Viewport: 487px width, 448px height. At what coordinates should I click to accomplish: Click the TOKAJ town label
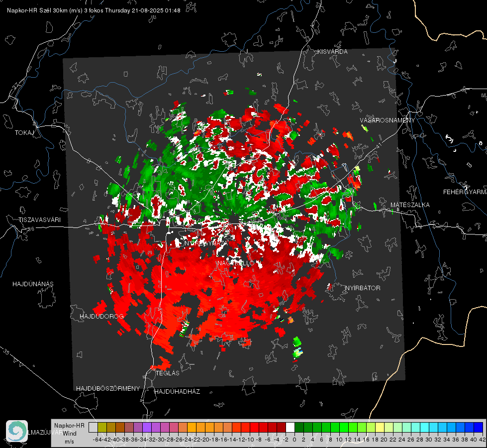tap(24, 133)
